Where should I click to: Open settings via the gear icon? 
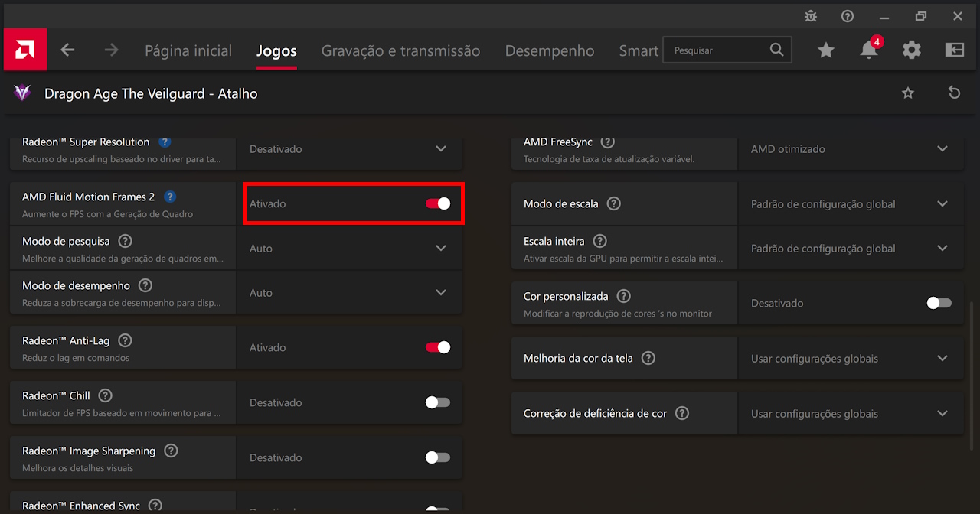click(911, 50)
